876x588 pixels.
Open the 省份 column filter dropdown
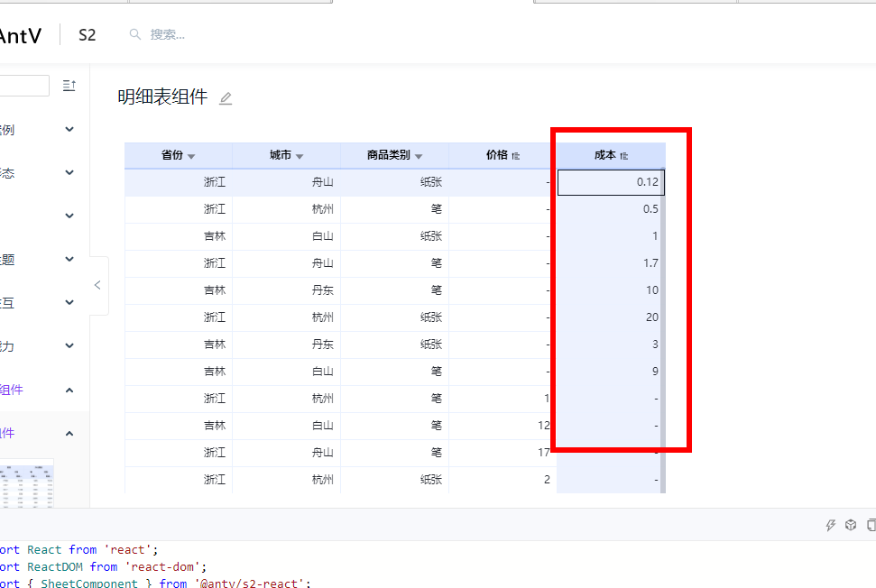pos(190,154)
